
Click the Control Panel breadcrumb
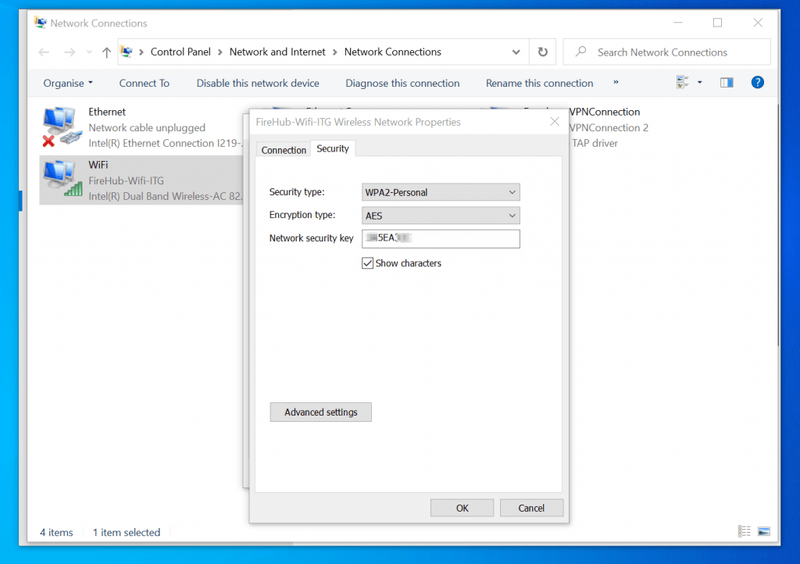tap(180, 52)
